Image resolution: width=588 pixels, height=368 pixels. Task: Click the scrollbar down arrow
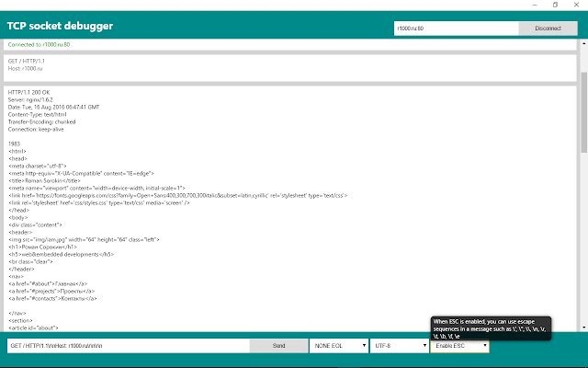pos(584,328)
